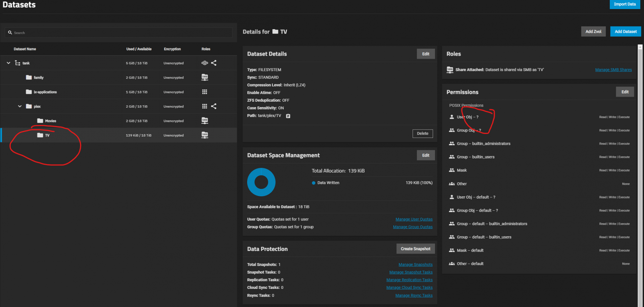Edit Dataset Space Management
Viewport: 644px width, 307px height.
pyautogui.click(x=426, y=155)
